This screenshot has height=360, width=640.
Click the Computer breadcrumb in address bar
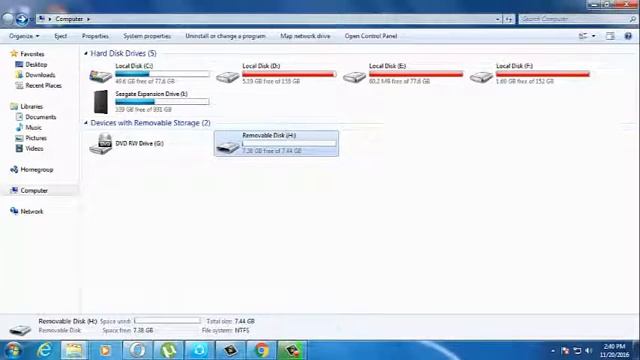(x=69, y=19)
